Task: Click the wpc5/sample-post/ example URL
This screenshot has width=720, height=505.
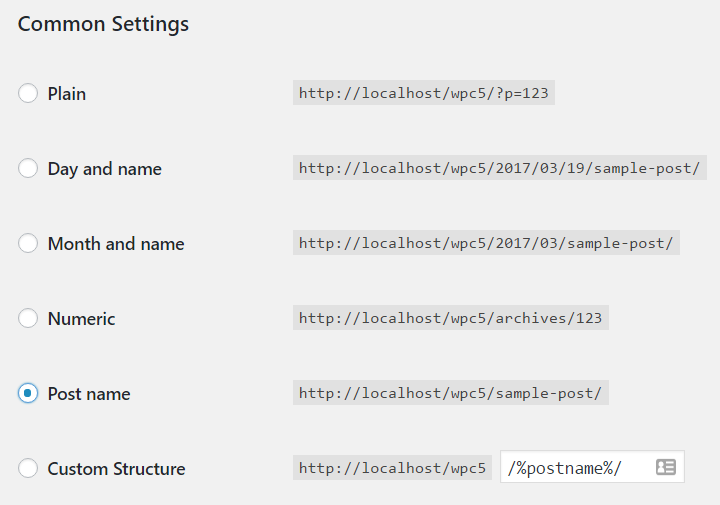Action: point(450,393)
